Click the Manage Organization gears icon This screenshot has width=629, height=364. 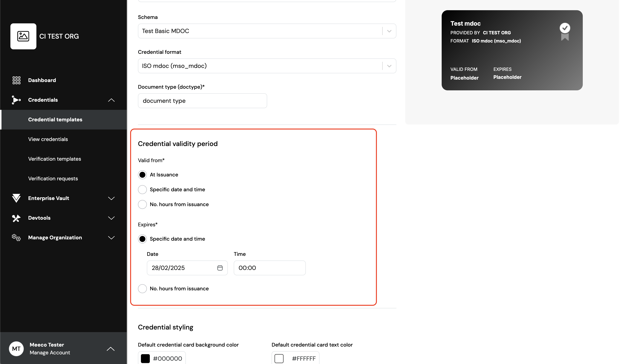(16, 237)
